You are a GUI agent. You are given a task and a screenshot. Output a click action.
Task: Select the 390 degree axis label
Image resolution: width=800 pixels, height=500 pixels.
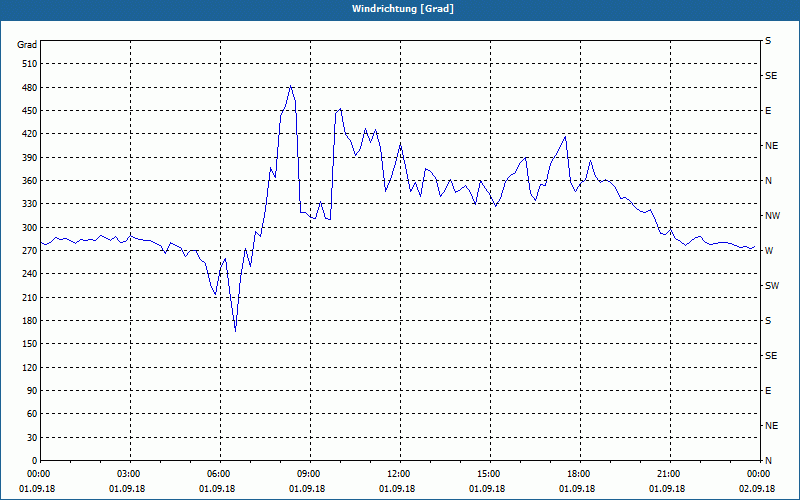click(30, 158)
